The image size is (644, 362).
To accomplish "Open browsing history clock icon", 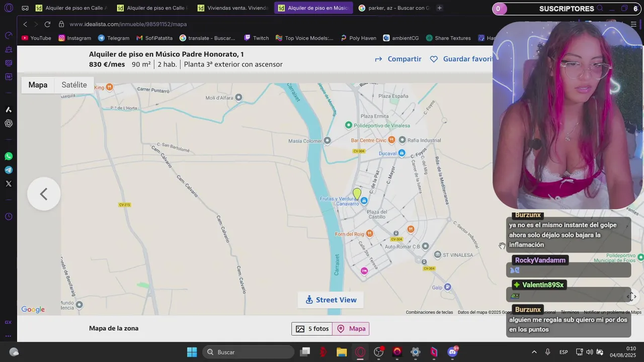I will (x=9, y=217).
